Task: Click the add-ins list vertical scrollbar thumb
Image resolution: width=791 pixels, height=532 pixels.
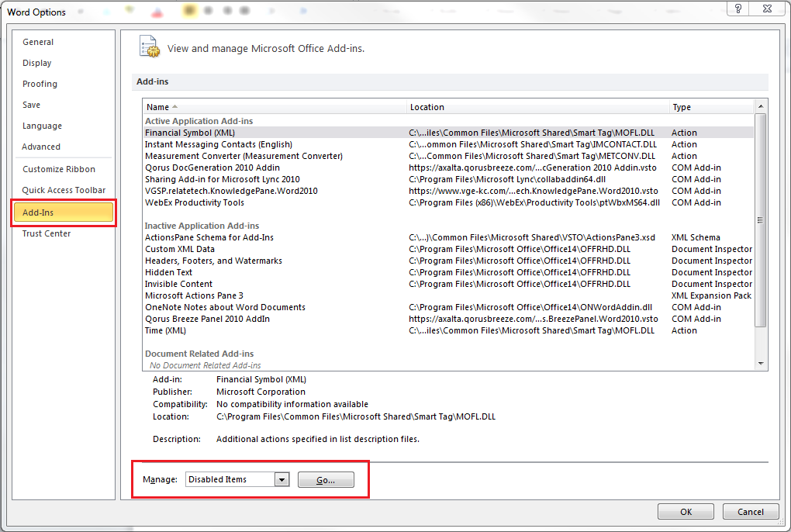Action: [x=761, y=220]
